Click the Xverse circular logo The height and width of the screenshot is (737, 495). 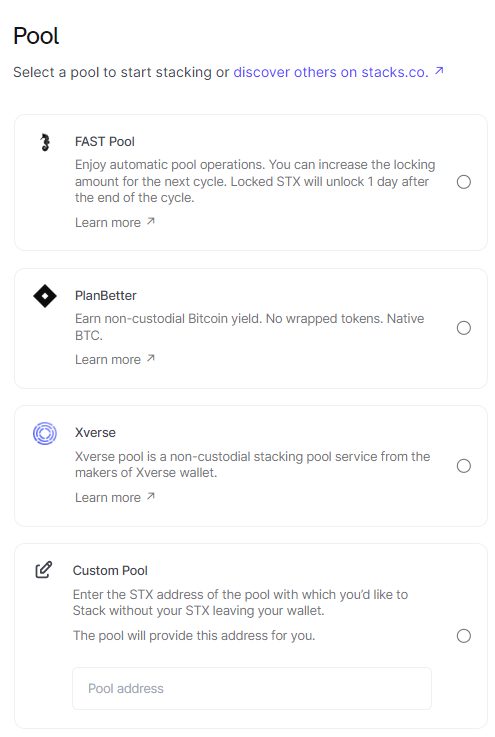(x=45, y=433)
